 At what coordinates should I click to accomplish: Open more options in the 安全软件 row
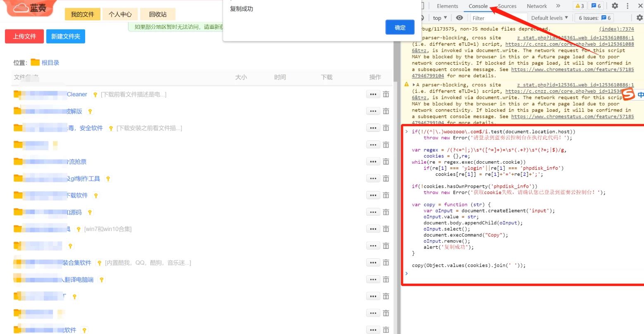(373, 128)
